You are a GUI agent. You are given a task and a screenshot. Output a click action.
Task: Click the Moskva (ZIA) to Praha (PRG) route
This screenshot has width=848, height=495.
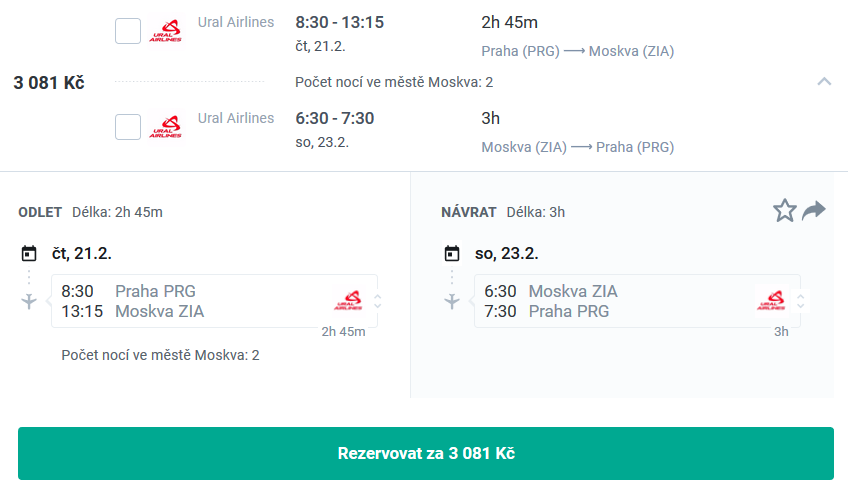click(578, 147)
